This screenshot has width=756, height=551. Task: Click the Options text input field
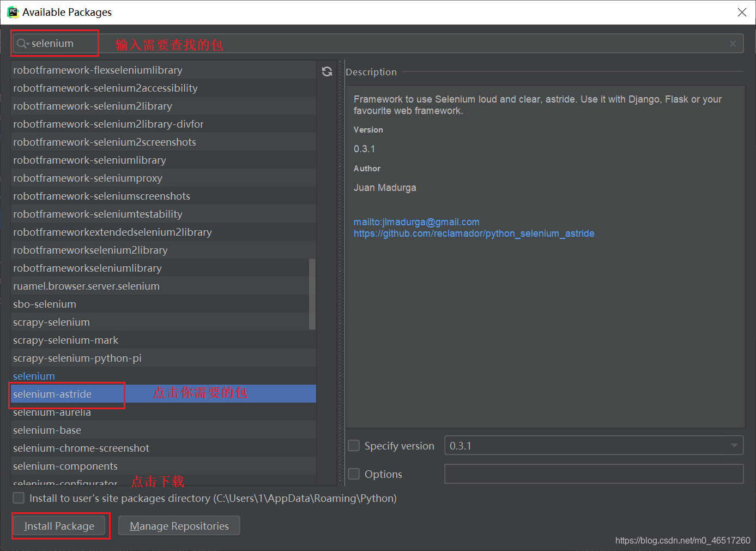tap(594, 474)
